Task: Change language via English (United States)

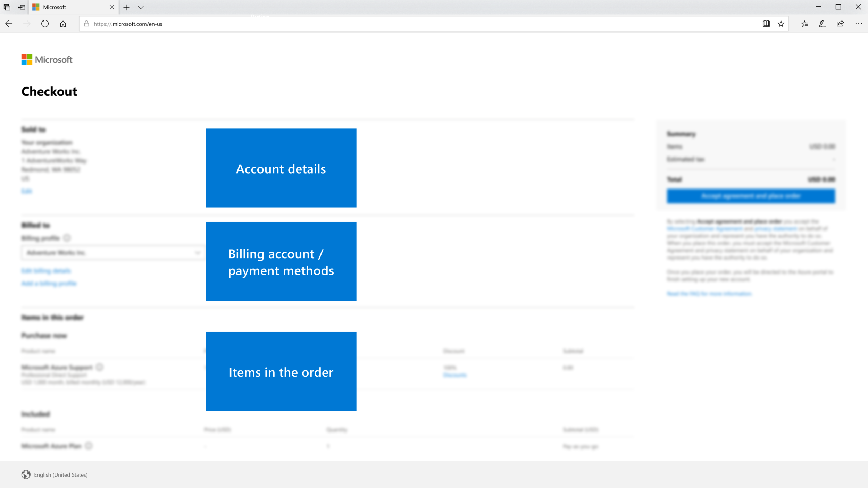Action: 61,475
